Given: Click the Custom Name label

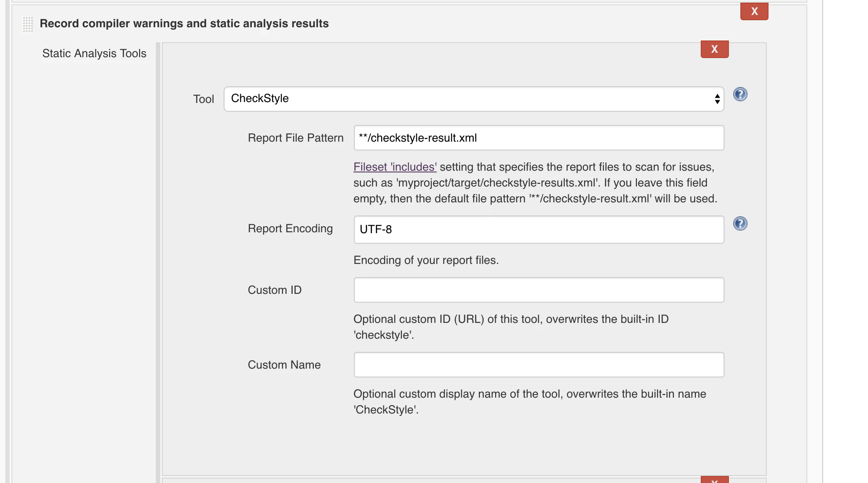Looking at the screenshot, I should point(284,365).
